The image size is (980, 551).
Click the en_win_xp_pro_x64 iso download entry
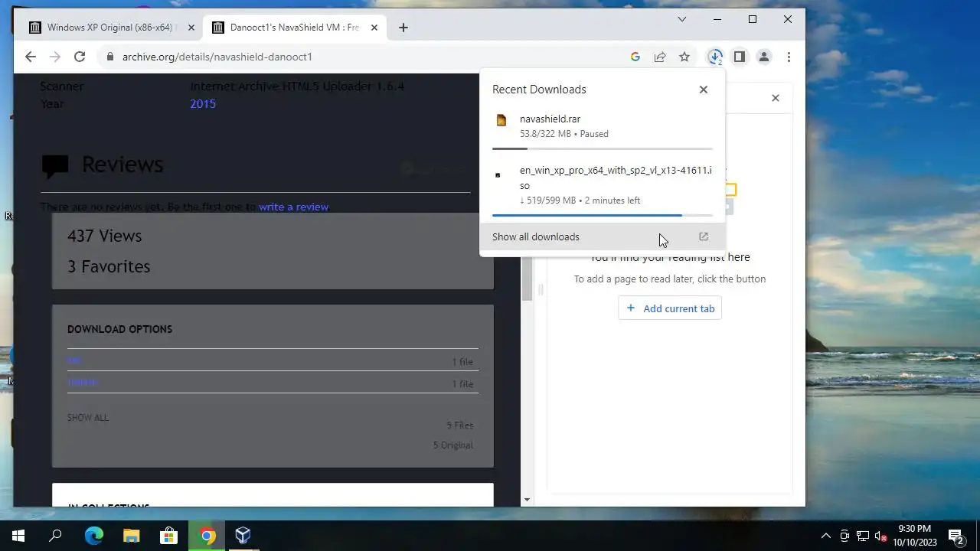tap(602, 190)
